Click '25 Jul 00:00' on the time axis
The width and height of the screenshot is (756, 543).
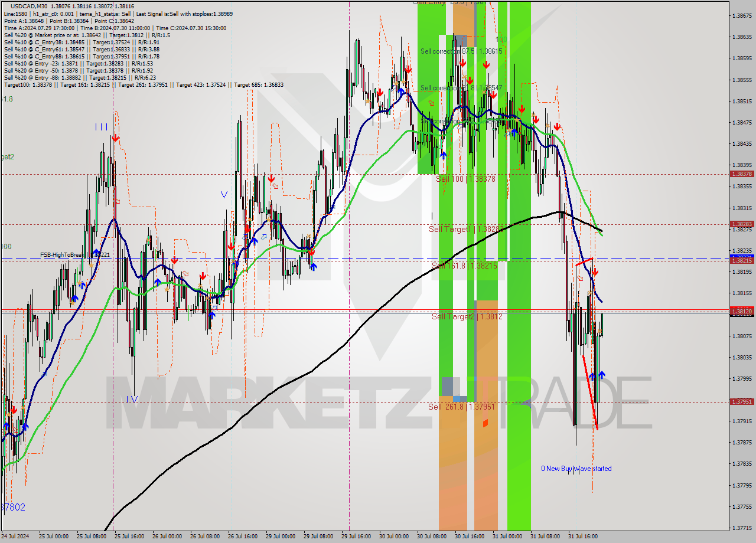54,537
